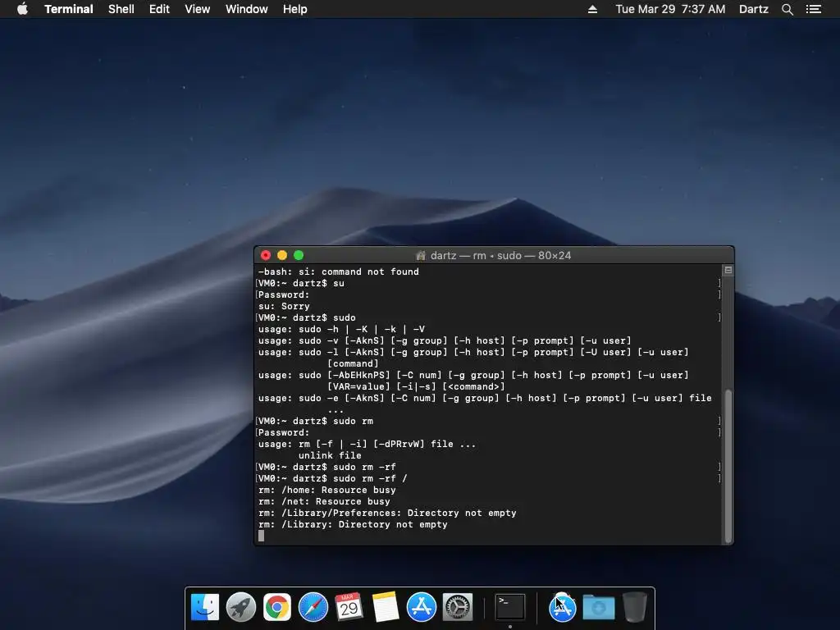
Task: Open the Downloads folder in Dock
Action: [598, 607]
